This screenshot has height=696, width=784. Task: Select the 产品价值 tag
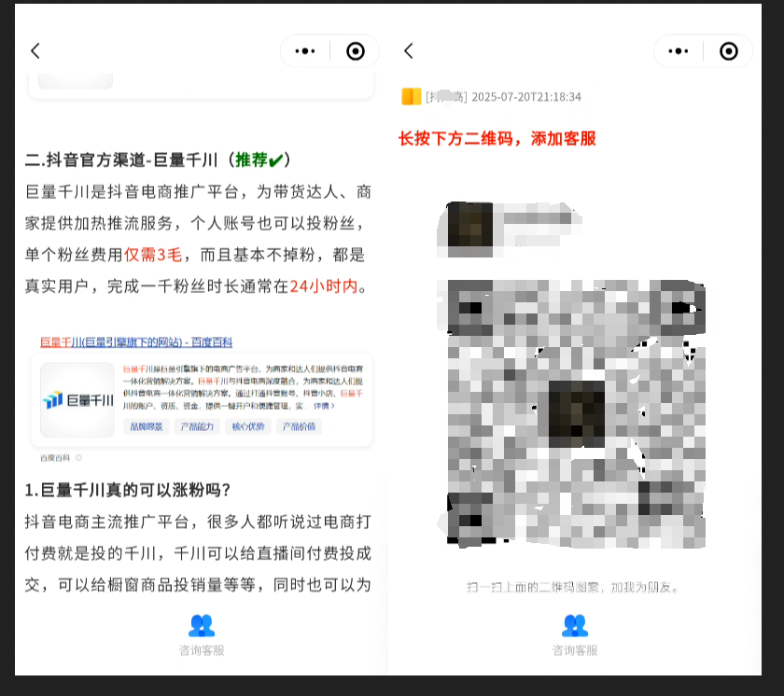click(x=299, y=426)
